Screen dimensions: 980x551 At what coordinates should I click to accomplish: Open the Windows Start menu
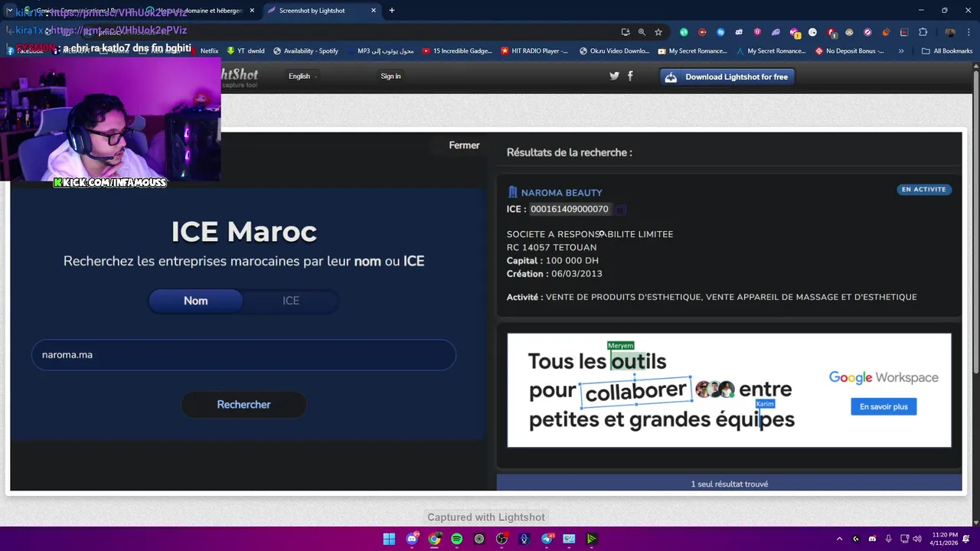(389, 540)
